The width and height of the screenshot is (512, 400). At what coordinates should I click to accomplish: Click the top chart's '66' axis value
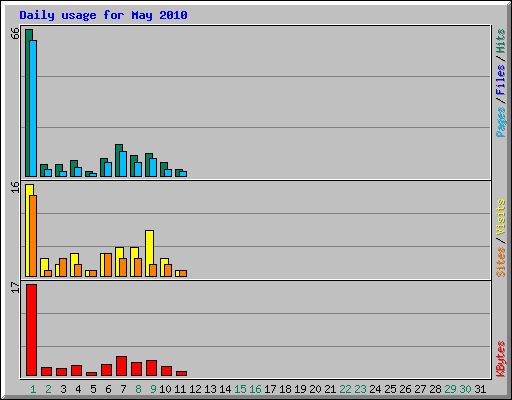(15, 33)
